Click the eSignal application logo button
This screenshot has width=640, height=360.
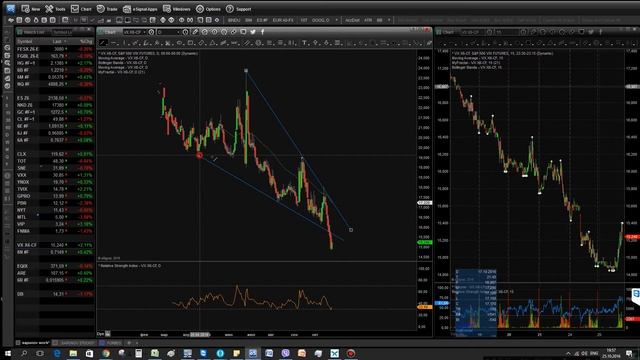pos(10,9)
